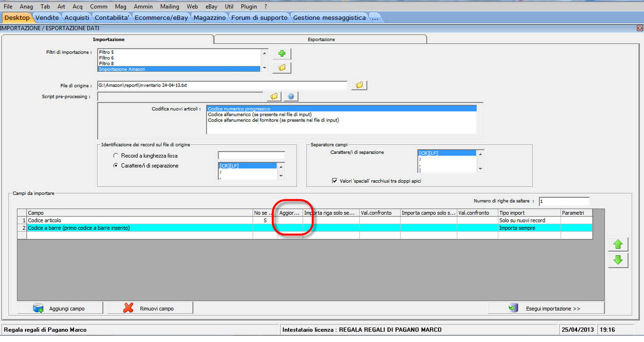Select 'Codice alfanumerico (se presente nel file di input)'

341,114
